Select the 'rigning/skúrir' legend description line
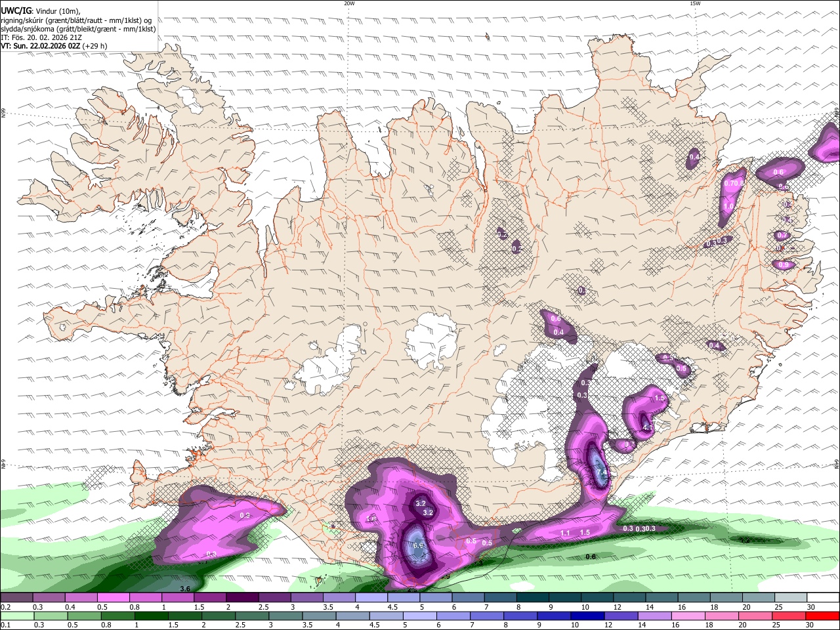This screenshot has height=630, width=840. [76, 20]
